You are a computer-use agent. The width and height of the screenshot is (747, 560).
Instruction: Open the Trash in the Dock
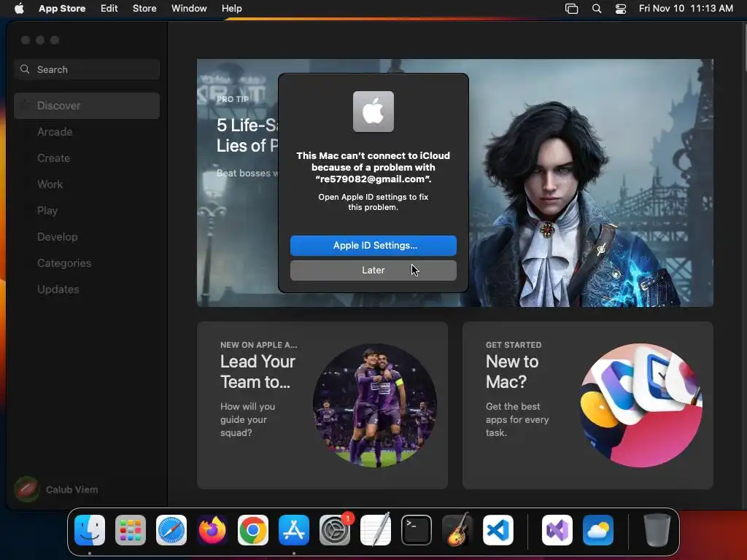pos(657,530)
